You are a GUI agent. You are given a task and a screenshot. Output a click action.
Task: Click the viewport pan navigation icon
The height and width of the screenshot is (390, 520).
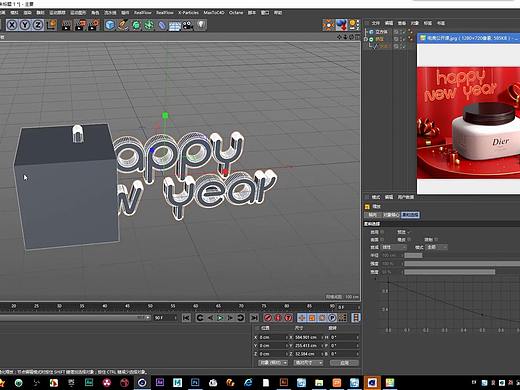(339, 37)
